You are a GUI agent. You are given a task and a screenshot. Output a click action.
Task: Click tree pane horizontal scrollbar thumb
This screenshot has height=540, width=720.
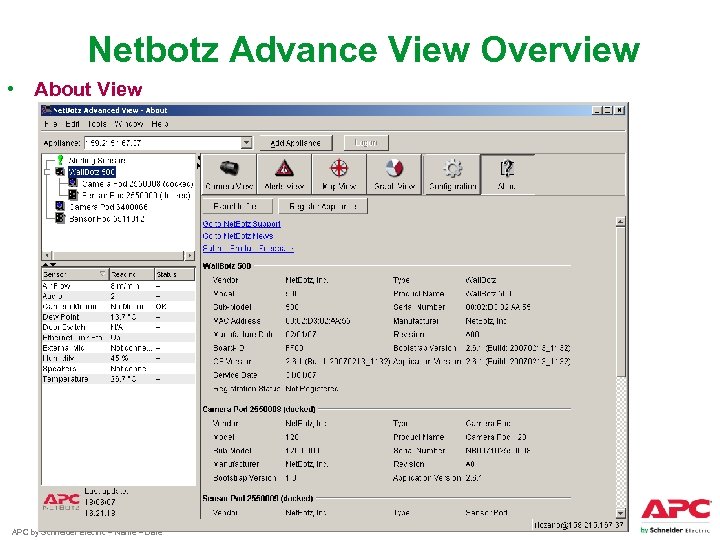[118, 255]
